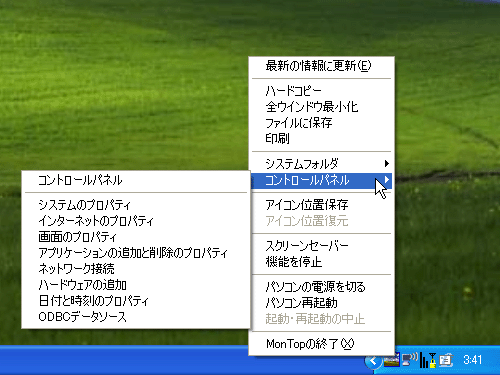Expand hidden tray icons with the chevron
The width and height of the screenshot is (500, 375).
(373, 361)
